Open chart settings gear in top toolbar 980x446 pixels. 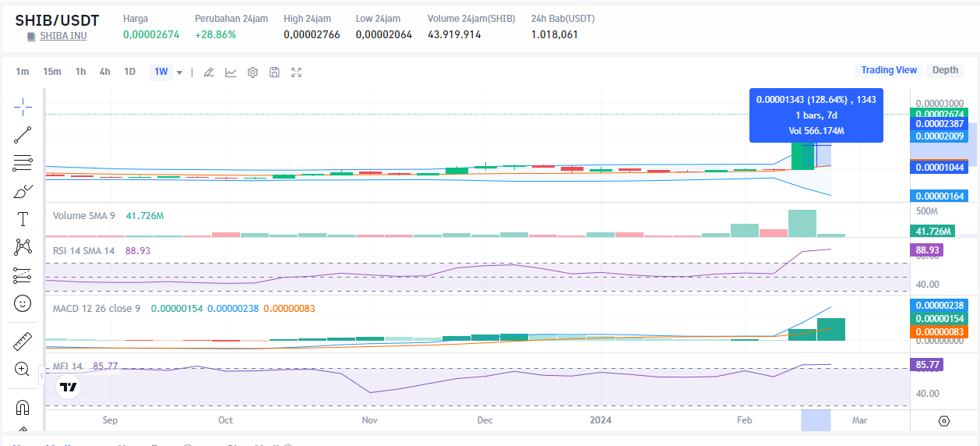(x=252, y=72)
